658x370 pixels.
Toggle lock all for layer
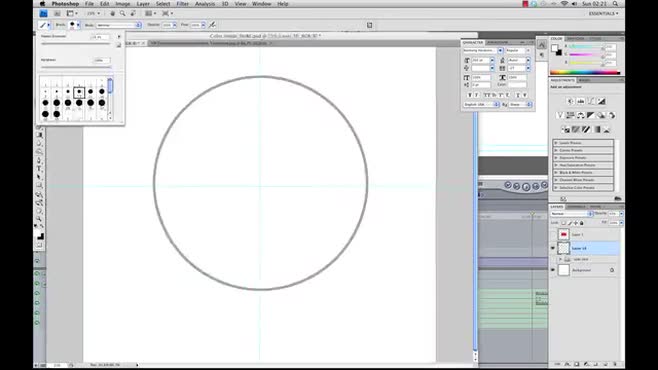[582, 223]
